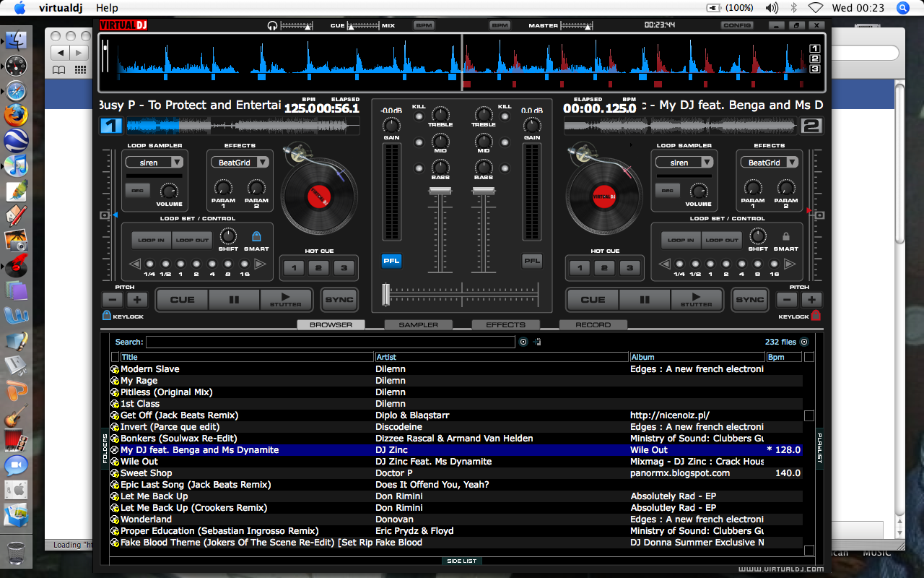Toggle the left channel mid kill
The image size is (924, 578).
click(419, 142)
